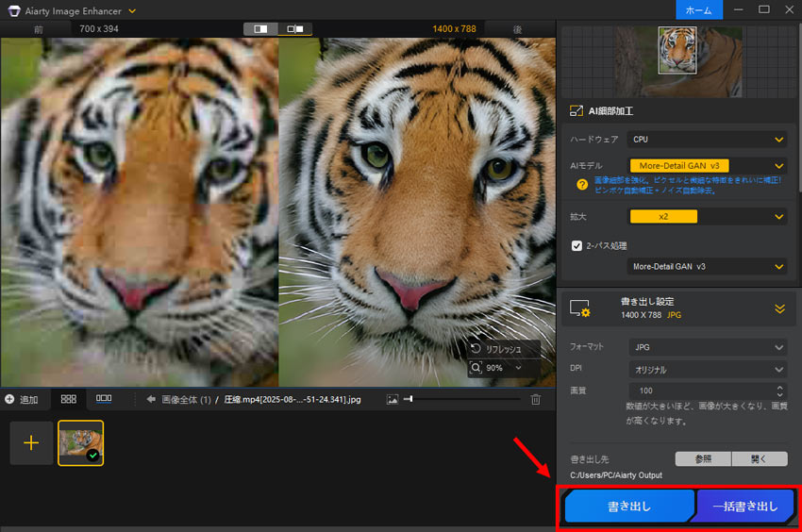
Task: Click the 1400 x 788 output size text
Action: click(454, 28)
